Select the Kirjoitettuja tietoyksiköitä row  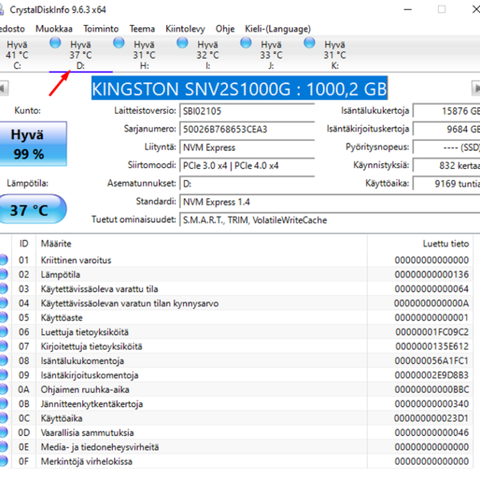coord(237,346)
